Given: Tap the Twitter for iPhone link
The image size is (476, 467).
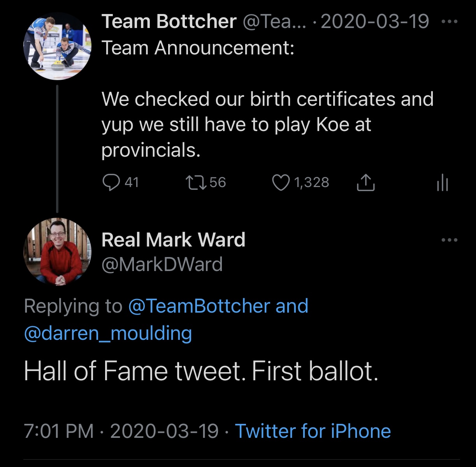Looking at the screenshot, I should tap(313, 431).
